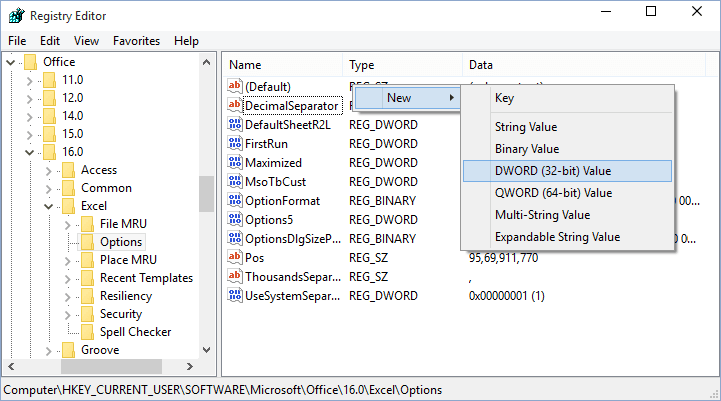Collapse the Office tree node

click(11, 62)
